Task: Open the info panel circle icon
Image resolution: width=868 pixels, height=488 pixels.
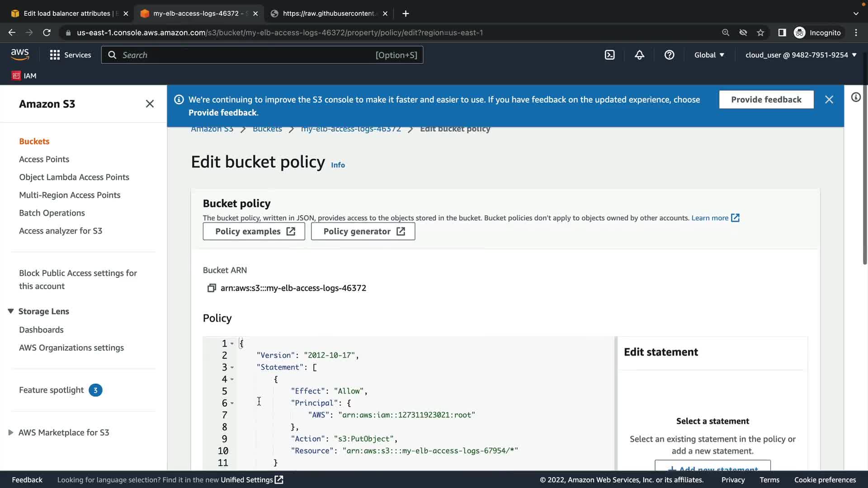Action: tap(855, 97)
